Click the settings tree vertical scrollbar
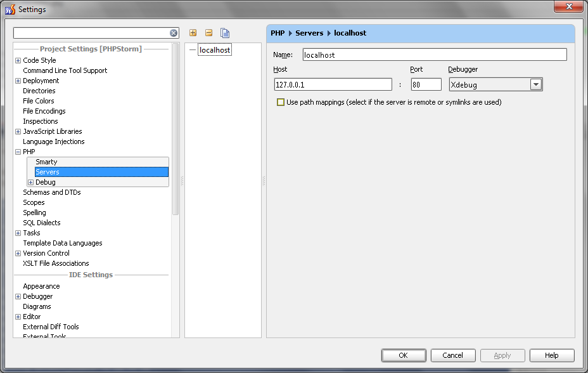 175,129
